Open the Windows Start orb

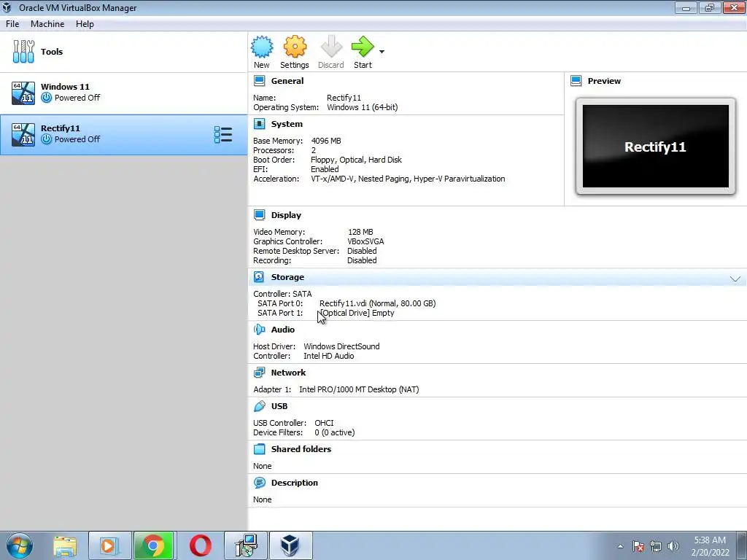20,545
